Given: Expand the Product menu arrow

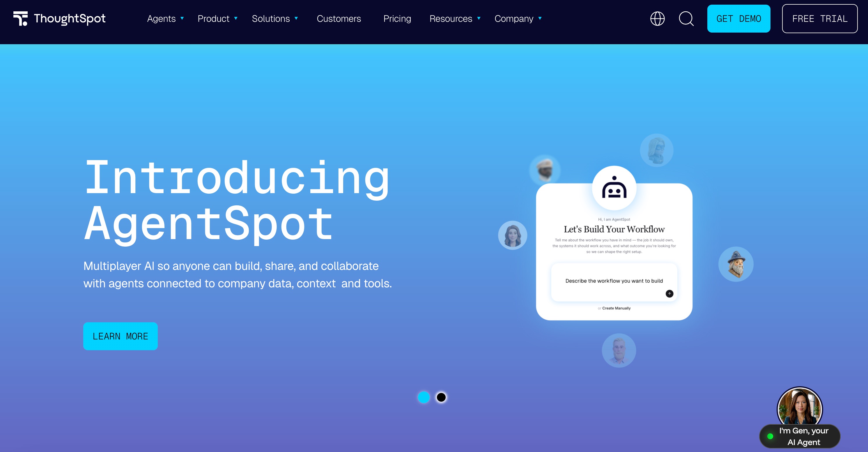Looking at the screenshot, I should coord(236,19).
